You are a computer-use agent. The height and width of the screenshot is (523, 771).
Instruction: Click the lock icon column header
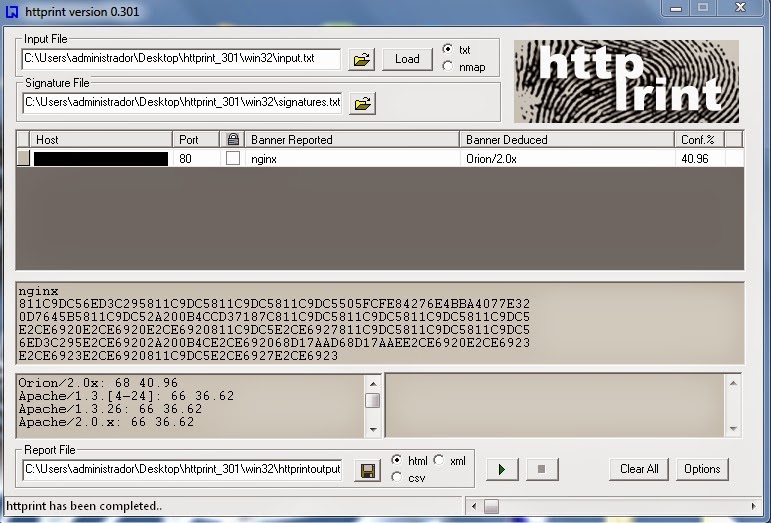[232, 140]
